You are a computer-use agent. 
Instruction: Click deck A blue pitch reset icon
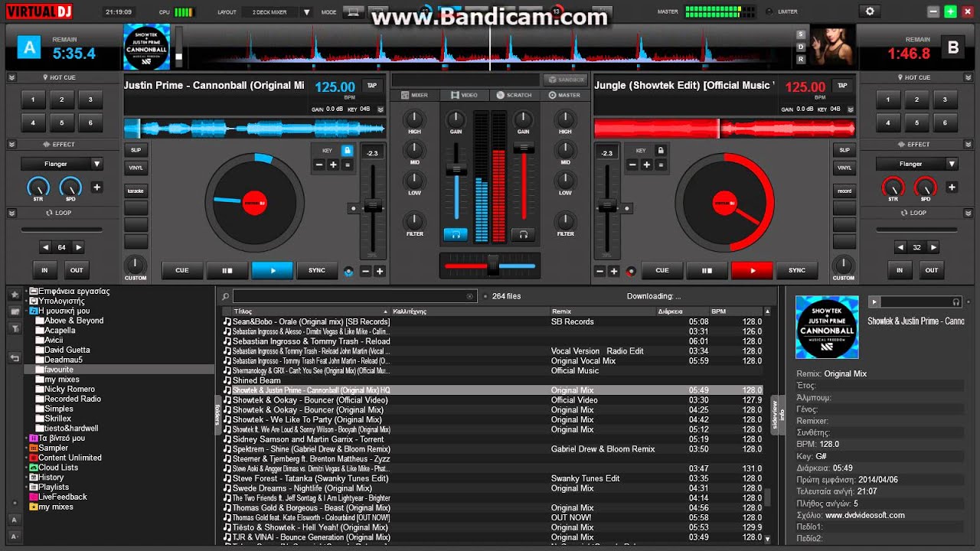pyautogui.click(x=349, y=271)
